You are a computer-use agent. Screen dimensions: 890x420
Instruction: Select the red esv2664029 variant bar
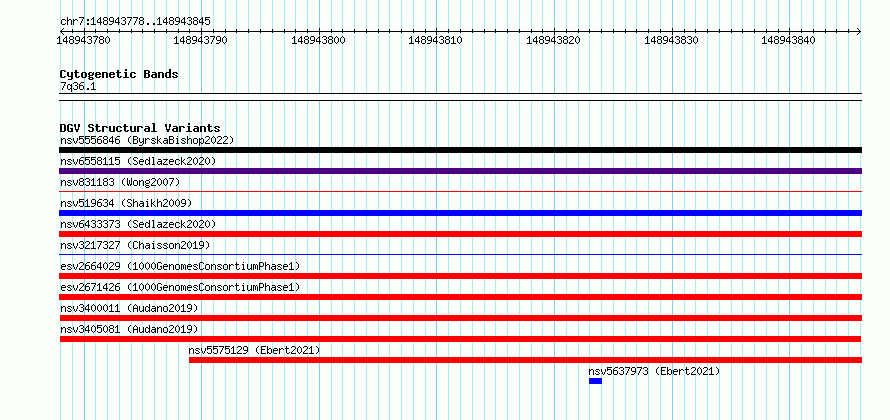[x=460, y=276]
